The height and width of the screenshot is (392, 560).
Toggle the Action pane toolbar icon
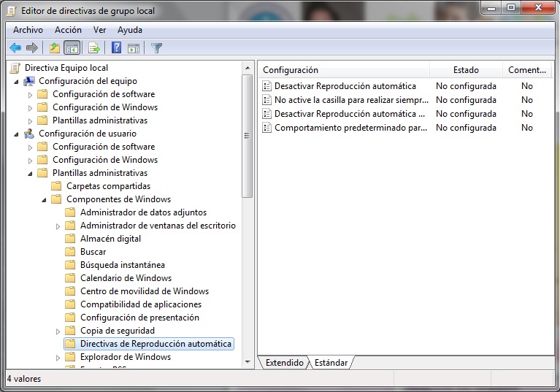click(134, 47)
